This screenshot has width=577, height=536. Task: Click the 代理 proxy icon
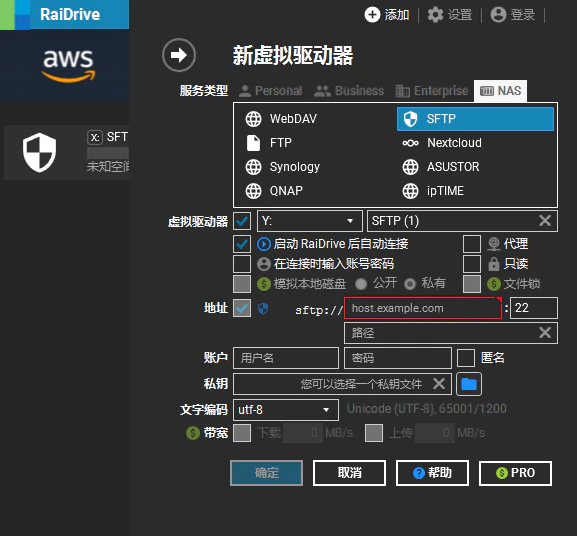(494, 244)
